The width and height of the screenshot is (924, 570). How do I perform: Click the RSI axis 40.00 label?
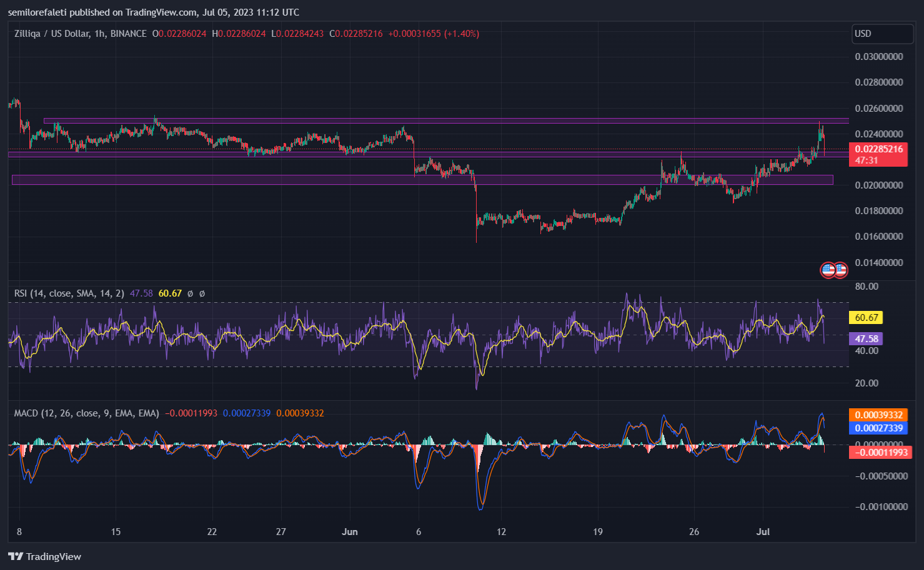point(867,351)
